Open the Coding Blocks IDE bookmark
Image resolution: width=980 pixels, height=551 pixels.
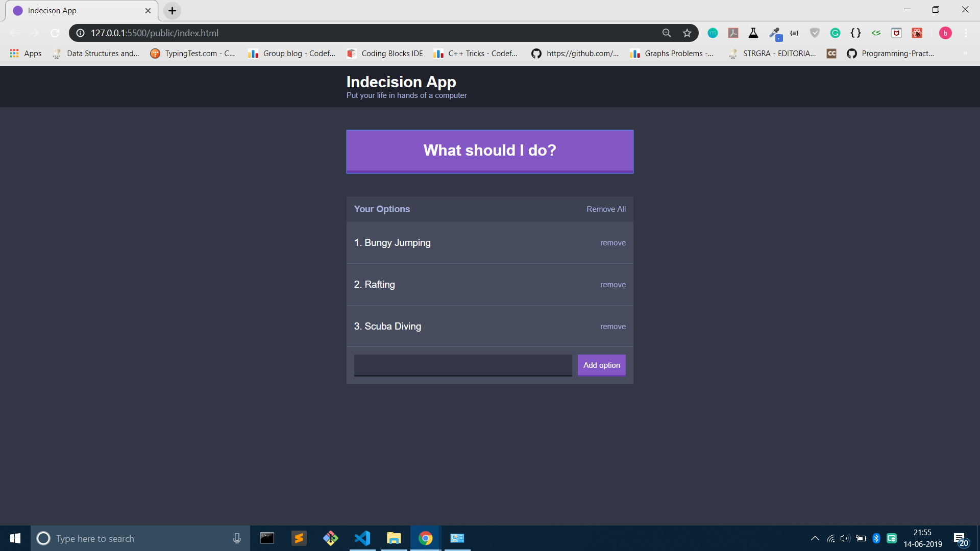(x=385, y=54)
